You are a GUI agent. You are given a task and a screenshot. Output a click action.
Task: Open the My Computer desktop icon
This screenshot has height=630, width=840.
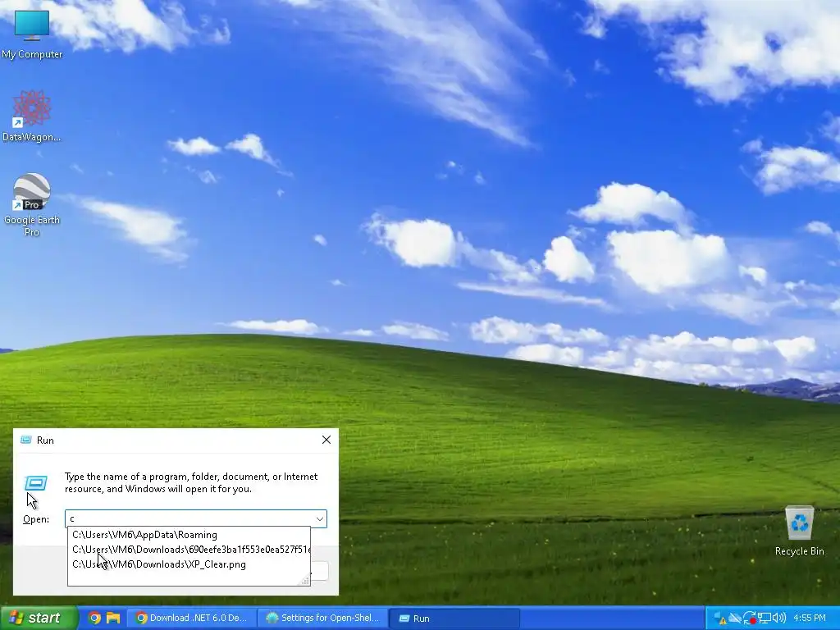[x=32, y=33]
